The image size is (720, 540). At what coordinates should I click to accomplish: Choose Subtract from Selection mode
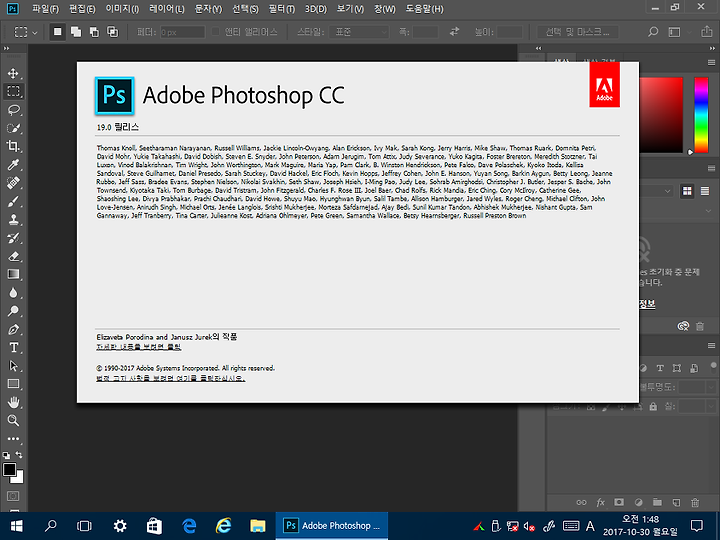click(x=94, y=32)
